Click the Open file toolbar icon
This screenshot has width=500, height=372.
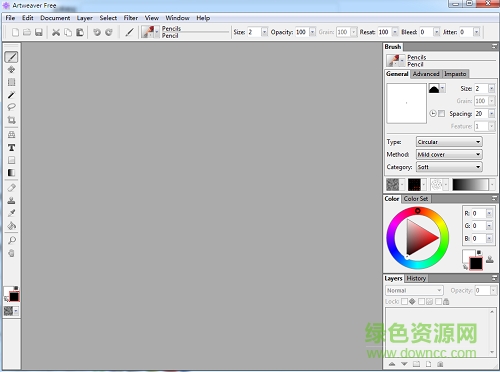(27, 32)
